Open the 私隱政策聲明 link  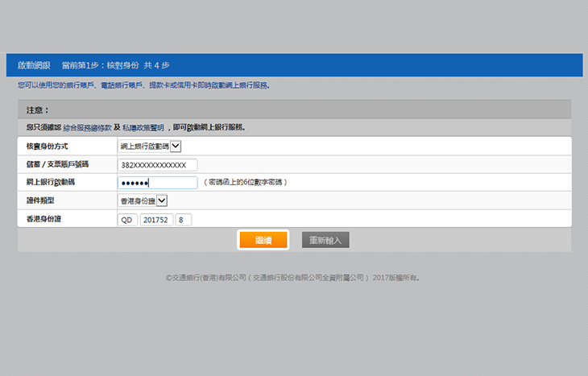143,127
